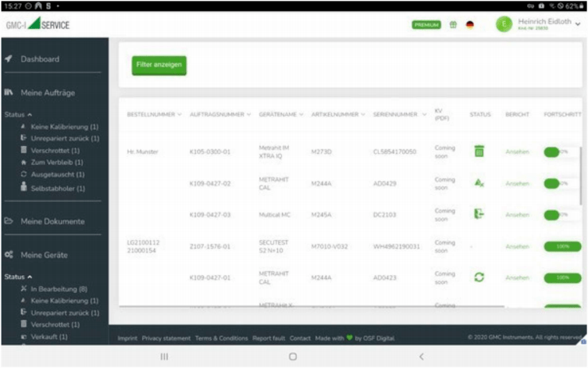This screenshot has height=368, width=588.
Task: Click the GMC-I Service logo
Action: tap(38, 24)
